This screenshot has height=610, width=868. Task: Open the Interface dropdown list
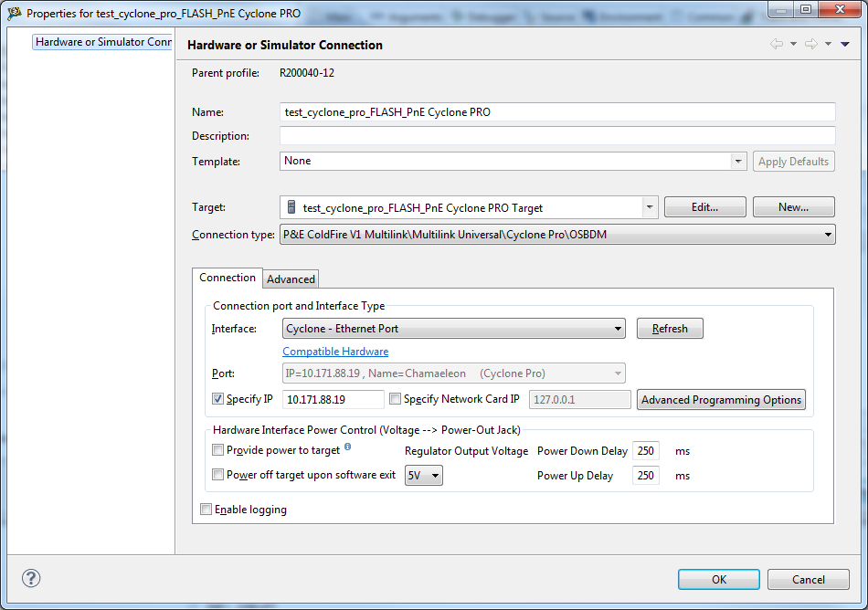(618, 329)
